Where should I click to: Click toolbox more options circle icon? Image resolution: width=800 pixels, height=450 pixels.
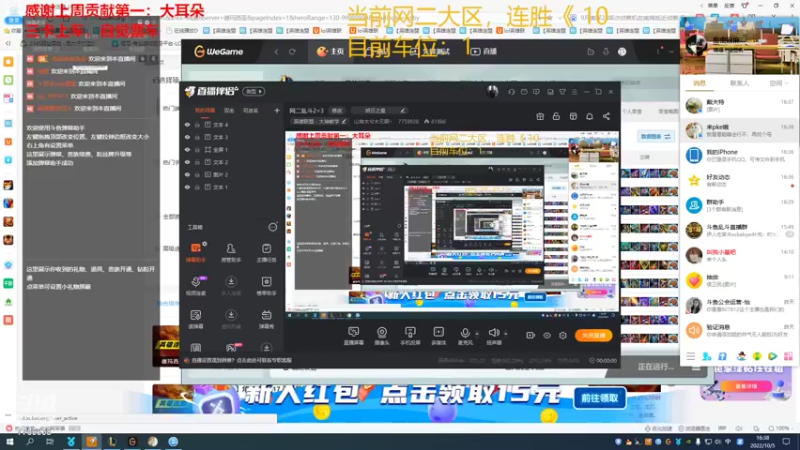click(x=273, y=227)
